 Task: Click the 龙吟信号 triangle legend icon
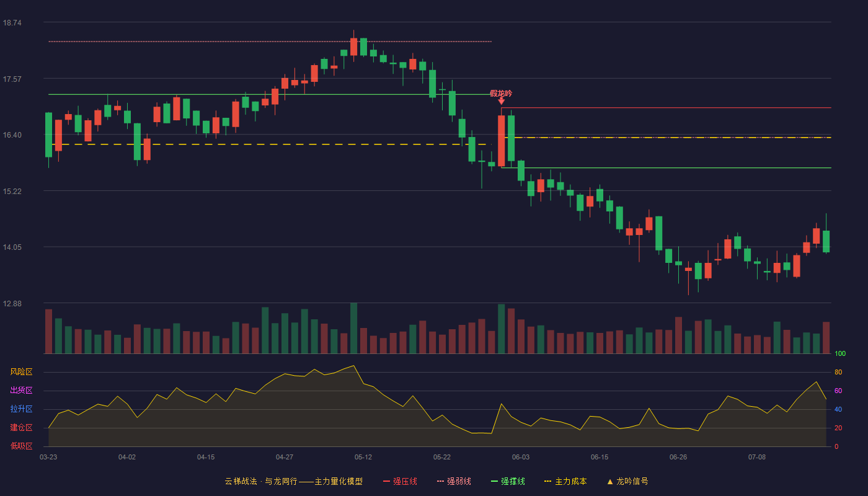[x=610, y=481]
